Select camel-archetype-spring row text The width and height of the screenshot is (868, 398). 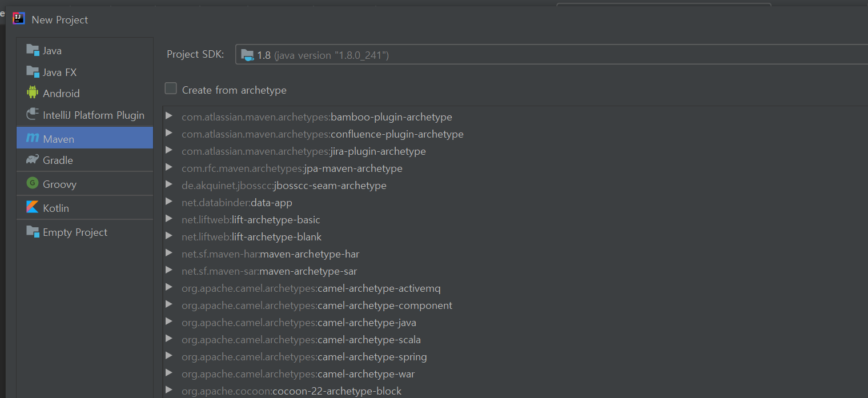pyautogui.click(x=304, y=357)
